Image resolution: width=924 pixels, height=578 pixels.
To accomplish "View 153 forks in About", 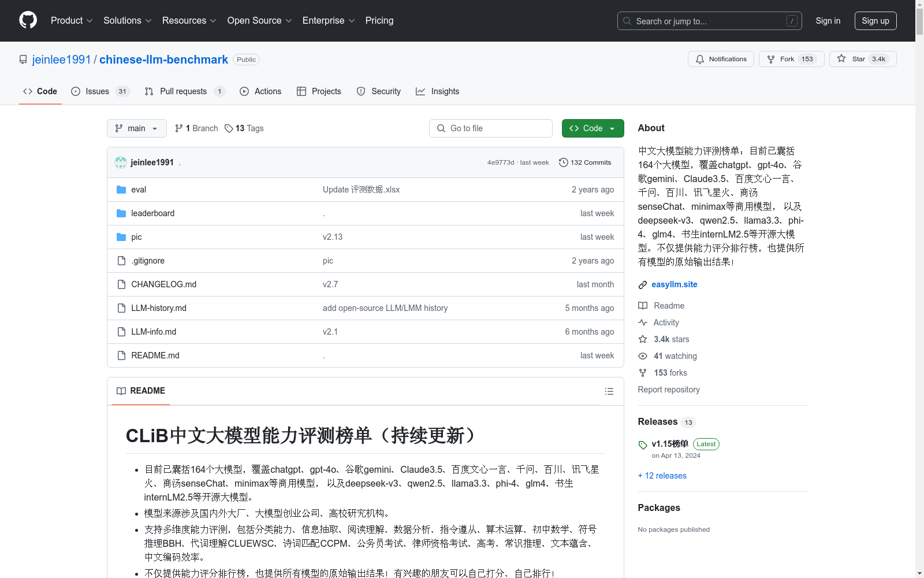I will (x=662, y=373).
